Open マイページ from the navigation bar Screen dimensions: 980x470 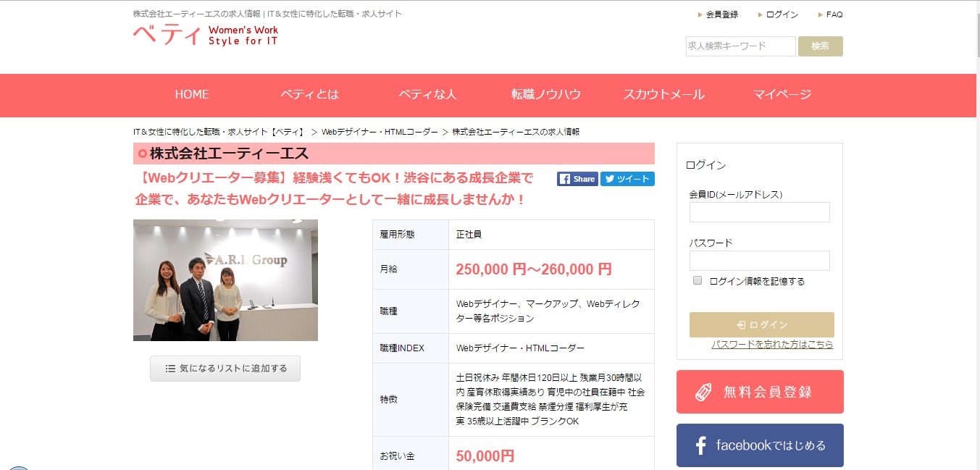tap(782, 94)
